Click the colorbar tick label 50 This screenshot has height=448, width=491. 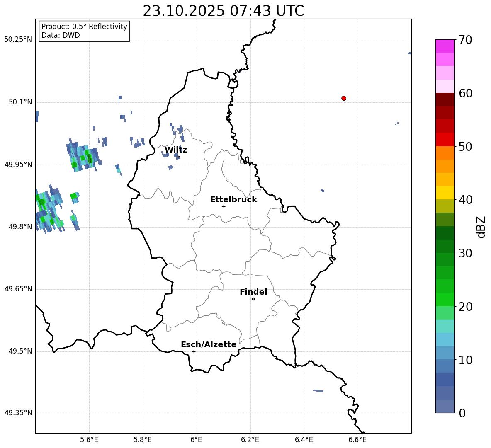465,146
